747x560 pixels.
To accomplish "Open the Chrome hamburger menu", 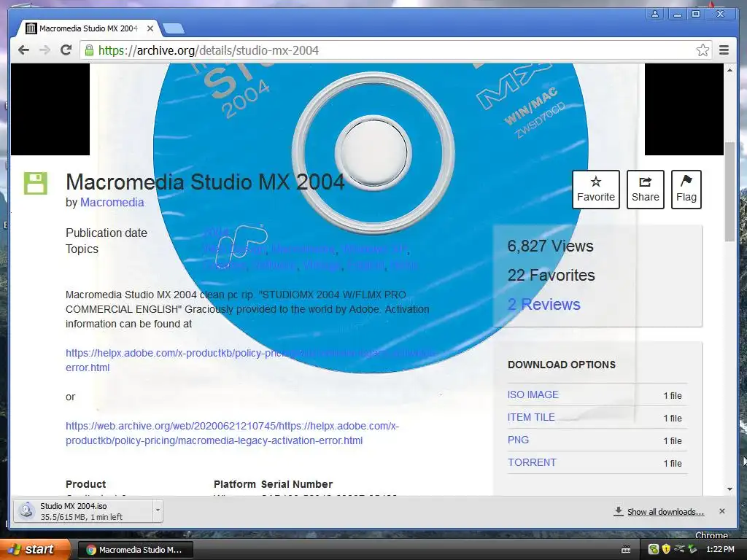I will pos(724,50).
